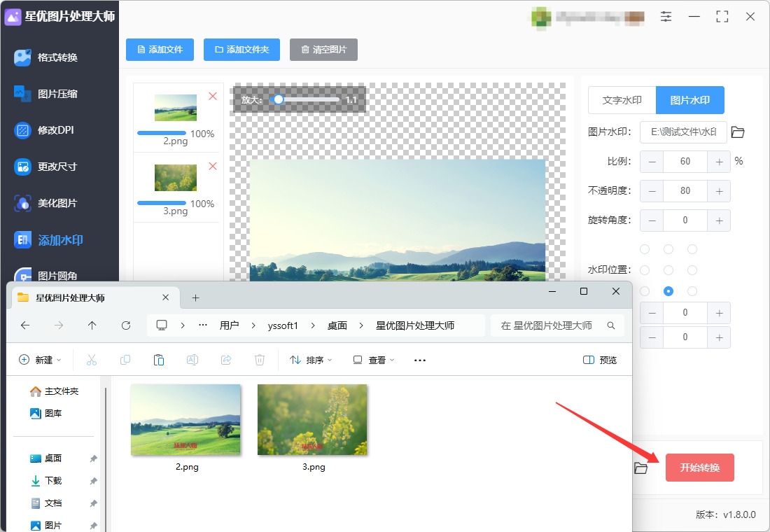Open output folder icon beside 开始转换
This screenshot has height=532, width=770.
click(x=640, y=468)
